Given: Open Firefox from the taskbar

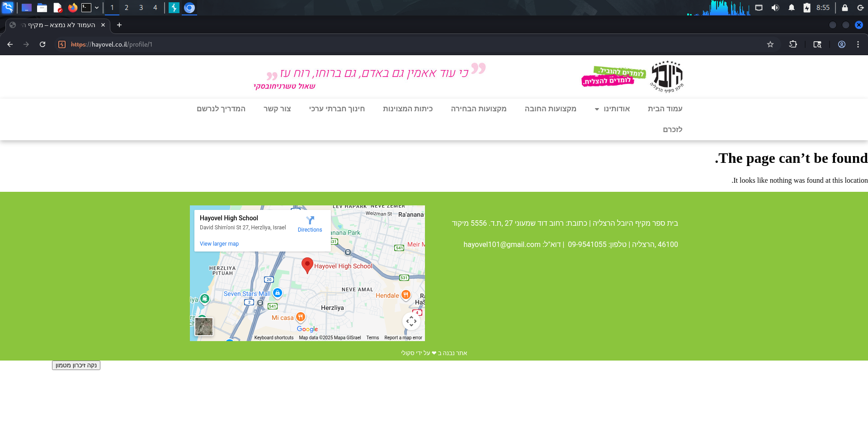Looking at the screenshot, I should click(72, 8).
